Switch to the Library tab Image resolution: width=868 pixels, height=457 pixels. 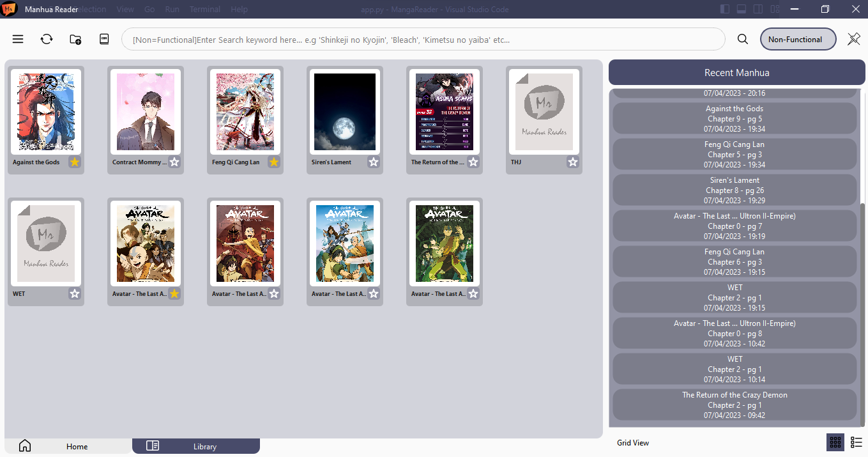(x=196, y=446)
